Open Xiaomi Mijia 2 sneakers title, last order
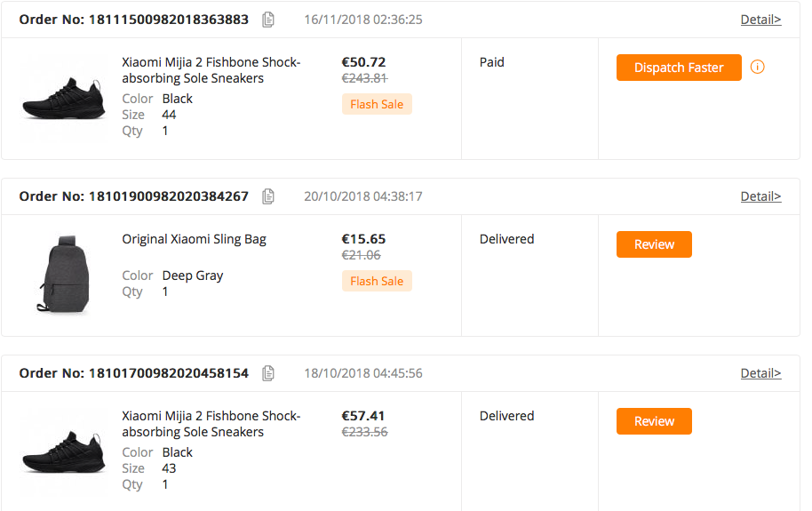 coord(211,424)
